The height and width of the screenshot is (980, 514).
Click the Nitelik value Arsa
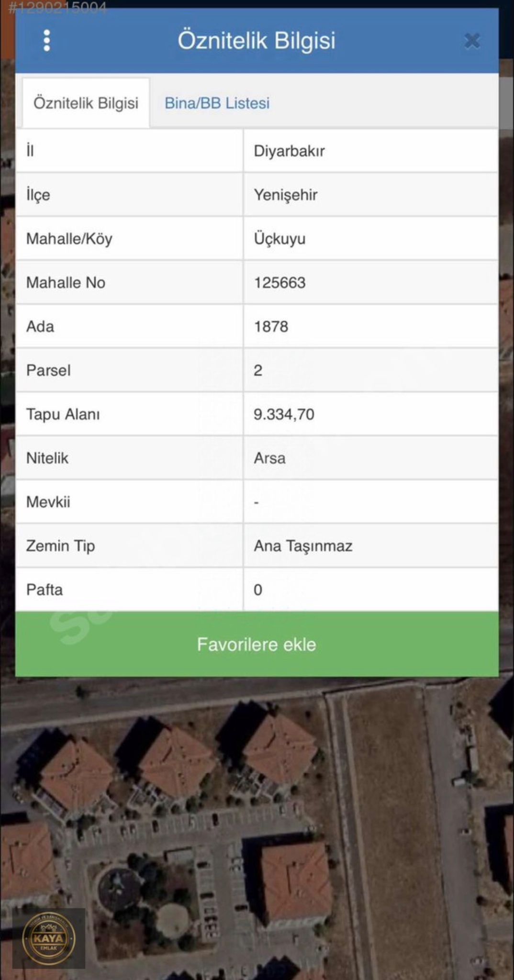tap(269, 458)
